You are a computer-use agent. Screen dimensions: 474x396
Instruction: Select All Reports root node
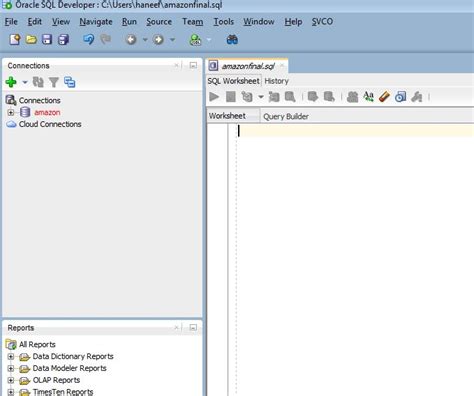[x=37, y=344]
